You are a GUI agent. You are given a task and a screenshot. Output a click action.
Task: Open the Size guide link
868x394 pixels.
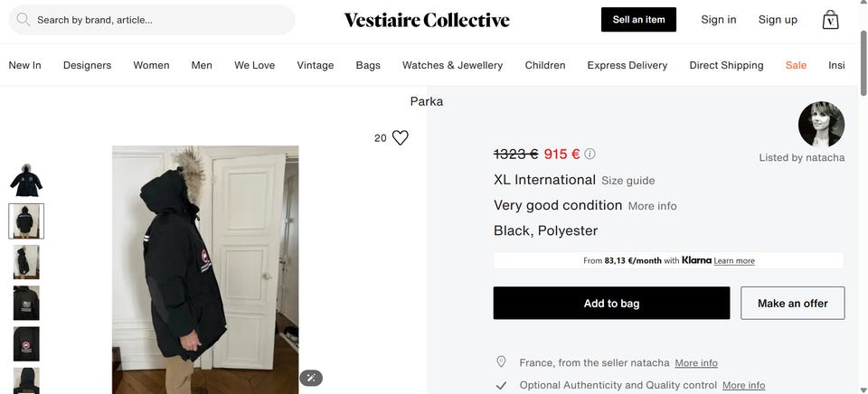(x=627, y=181)
